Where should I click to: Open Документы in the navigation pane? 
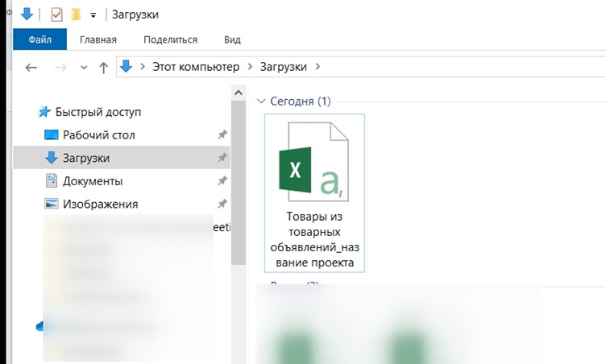click(x=93, y=181)
